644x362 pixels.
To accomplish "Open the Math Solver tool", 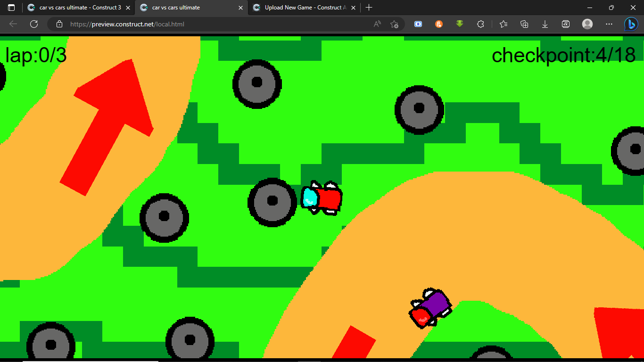I will click(565, 24).
